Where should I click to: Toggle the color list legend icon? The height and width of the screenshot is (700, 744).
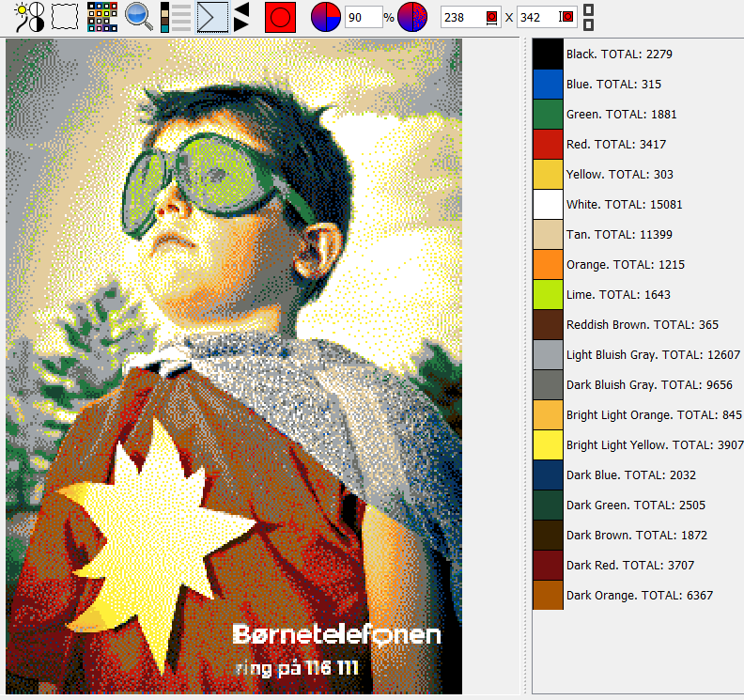tap(176, 17)
